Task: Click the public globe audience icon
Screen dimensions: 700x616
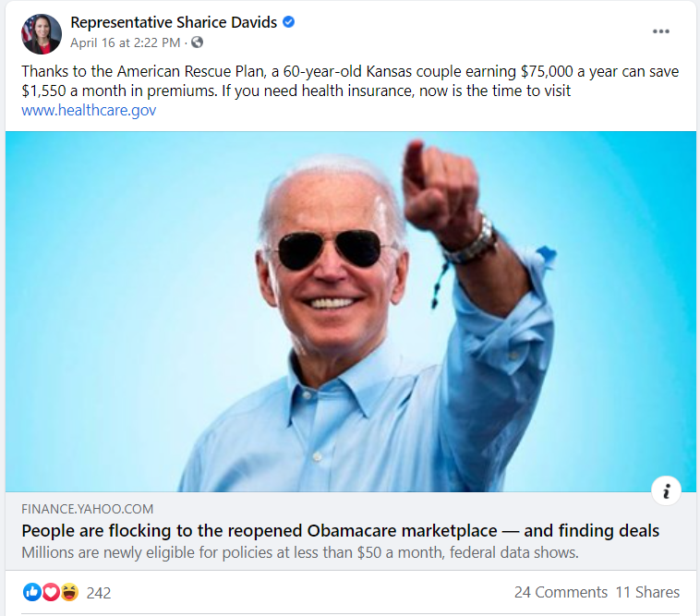Action: tap(197, 42)
